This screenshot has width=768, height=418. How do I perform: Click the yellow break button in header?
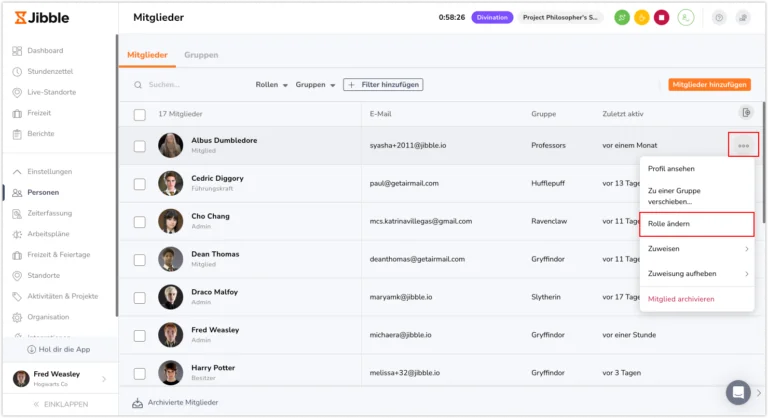tap(642, 18)
